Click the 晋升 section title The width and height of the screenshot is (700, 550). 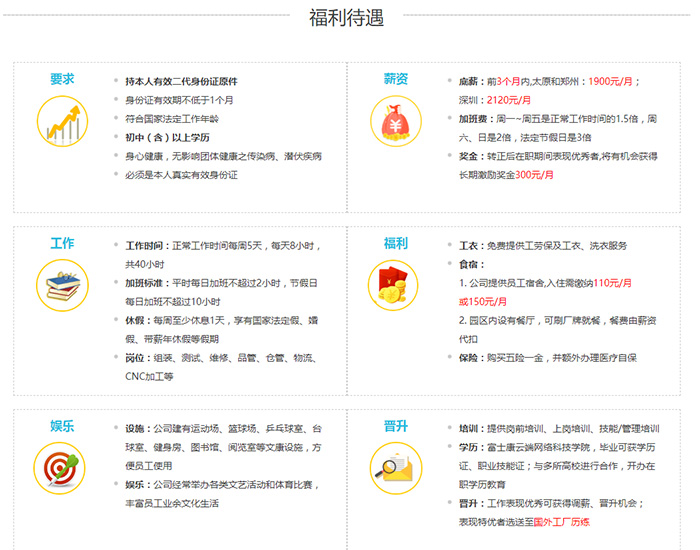396,426
